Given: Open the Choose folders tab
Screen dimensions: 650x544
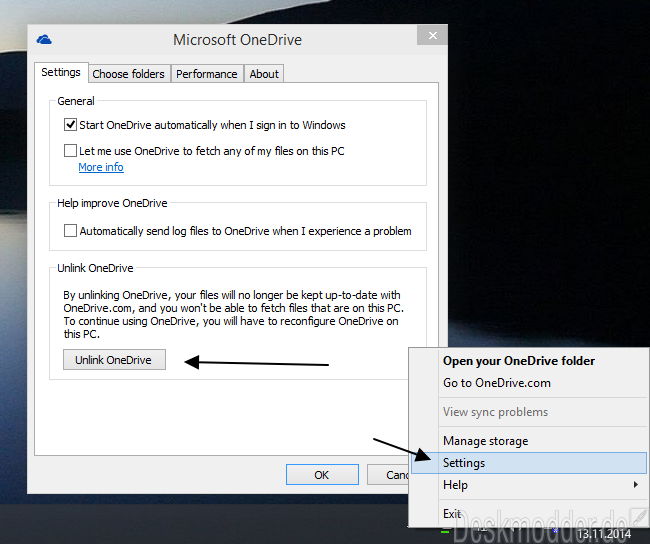Looking at the screenshot, I should tap(129, 74).
